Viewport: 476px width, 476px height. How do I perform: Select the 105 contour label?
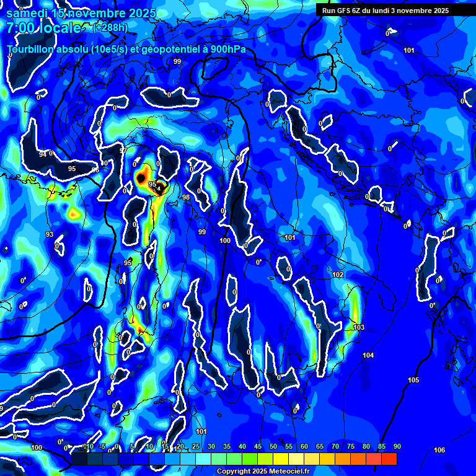(x=413, y=380)
